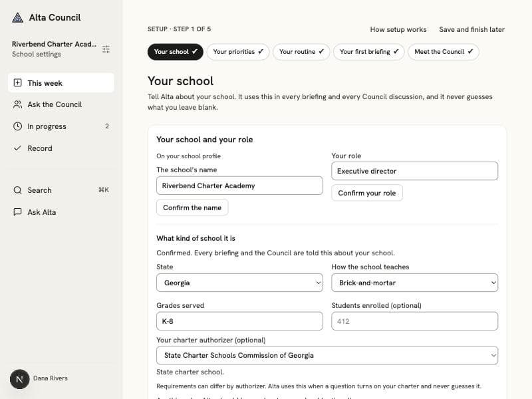
Task: Click the Students enrolled field
Action: (414, 321)
